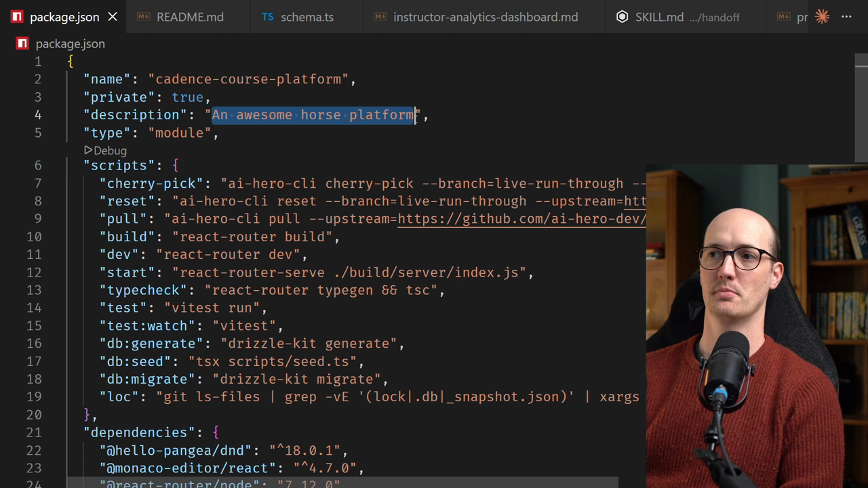868x488 pixels.
Task: Click the "drizzle-kit migrate" value
Action: tap(296, 380)
